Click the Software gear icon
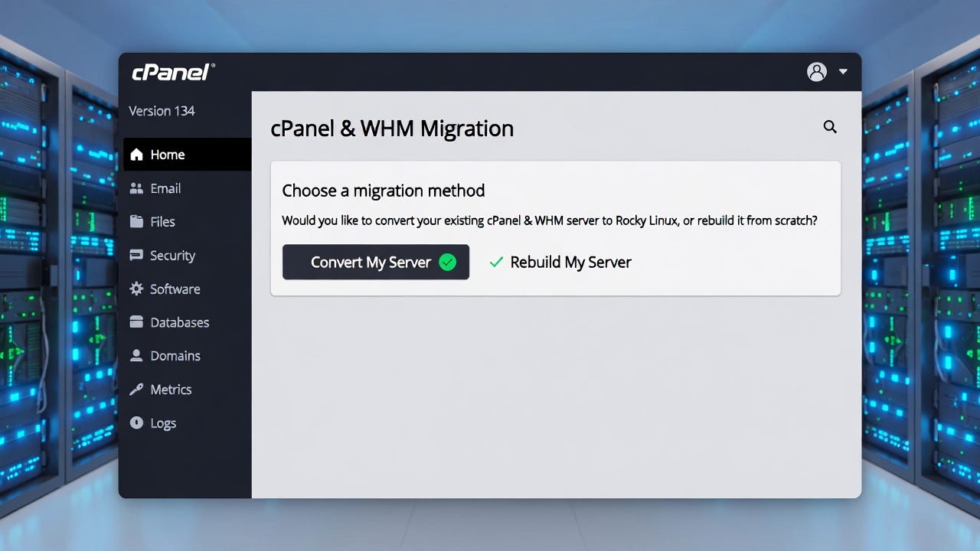 point(136,289)
